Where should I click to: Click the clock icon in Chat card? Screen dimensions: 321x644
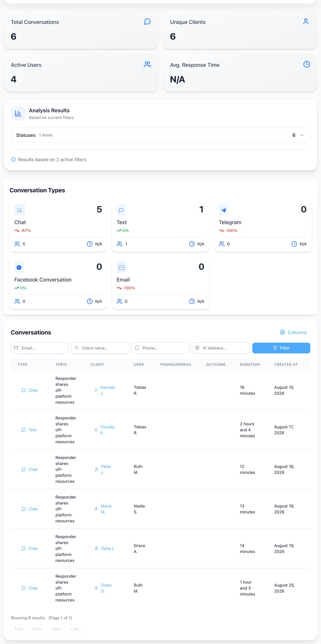pyautogui.click(x=89, y=244)
